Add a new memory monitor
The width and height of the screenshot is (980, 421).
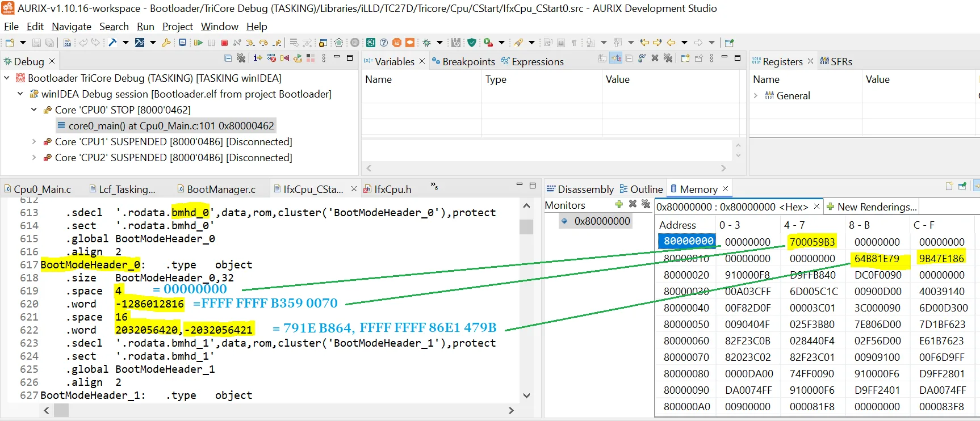619,204
